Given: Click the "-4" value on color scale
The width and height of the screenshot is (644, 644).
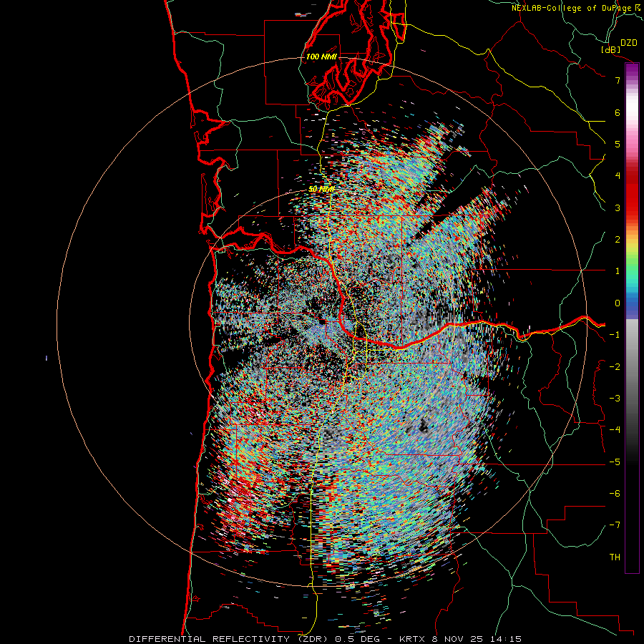Looking at the screenshot, I should click(x=615, y=430).
